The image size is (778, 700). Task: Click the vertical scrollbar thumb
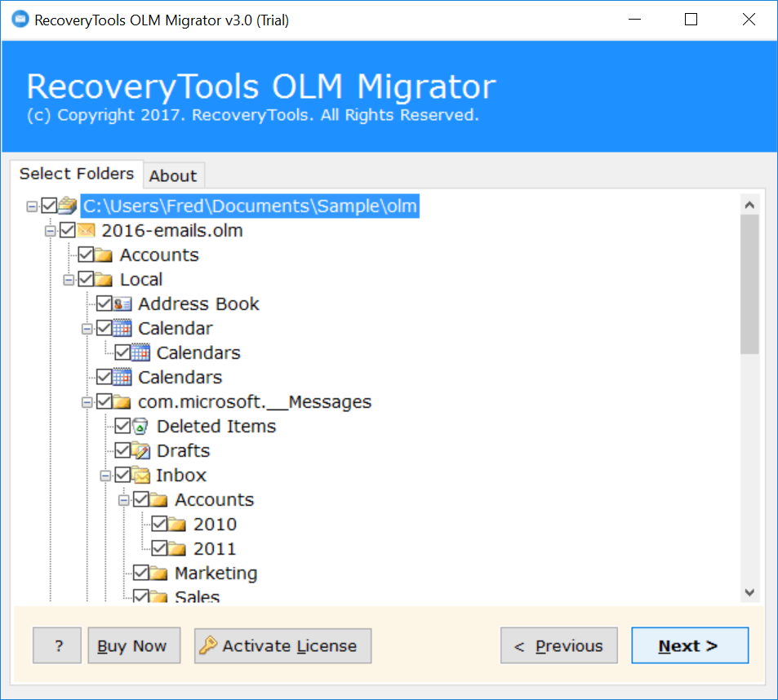point(749,285)
